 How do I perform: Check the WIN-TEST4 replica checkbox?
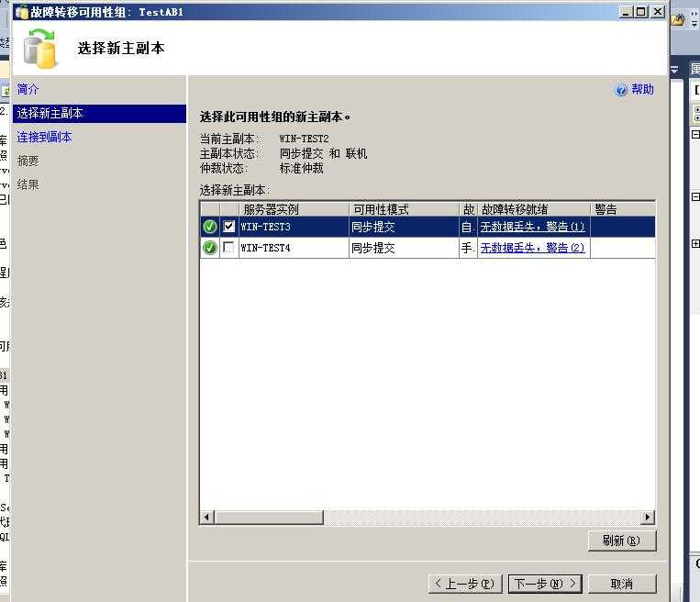coord(228,247)
